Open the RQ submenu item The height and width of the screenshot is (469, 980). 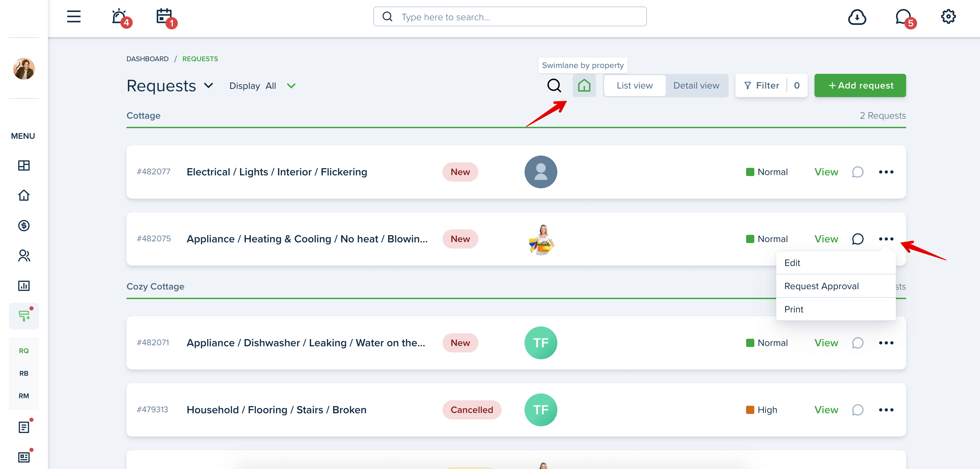[24, 351]
